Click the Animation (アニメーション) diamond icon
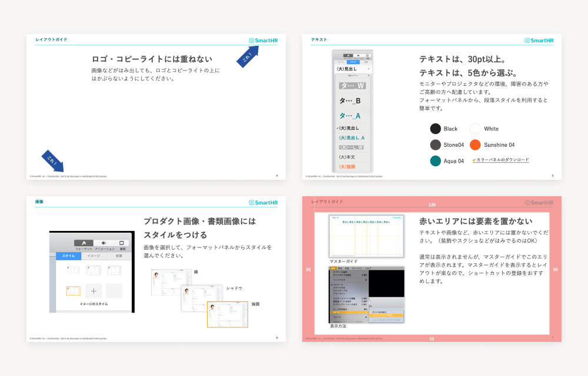588x376 pixels. [104, 243]
